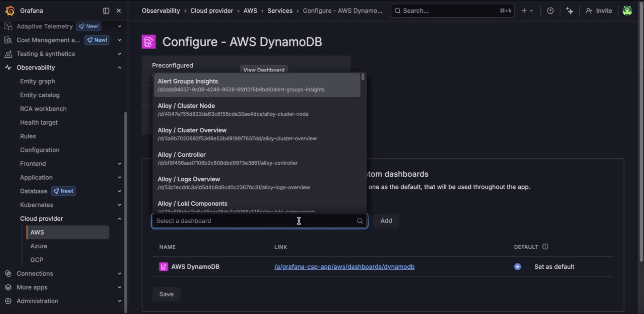
Task: Expand the Database submenu
Action: [119, 191]
